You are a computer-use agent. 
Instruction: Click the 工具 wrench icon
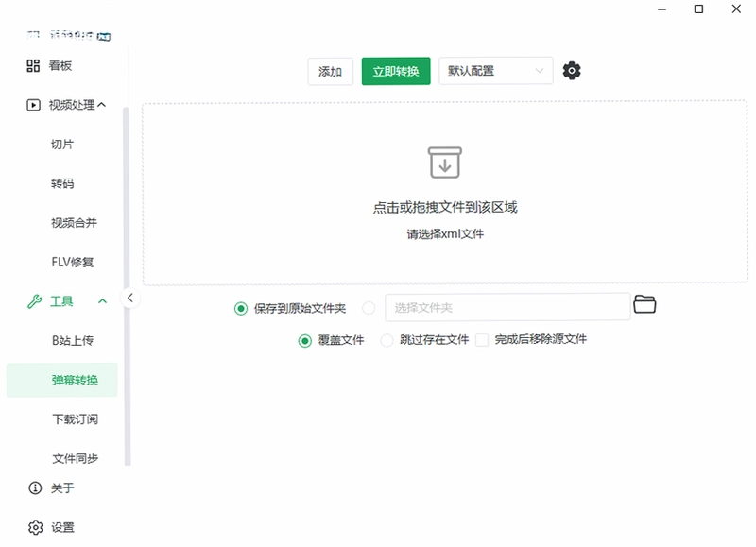click(34, 301)
